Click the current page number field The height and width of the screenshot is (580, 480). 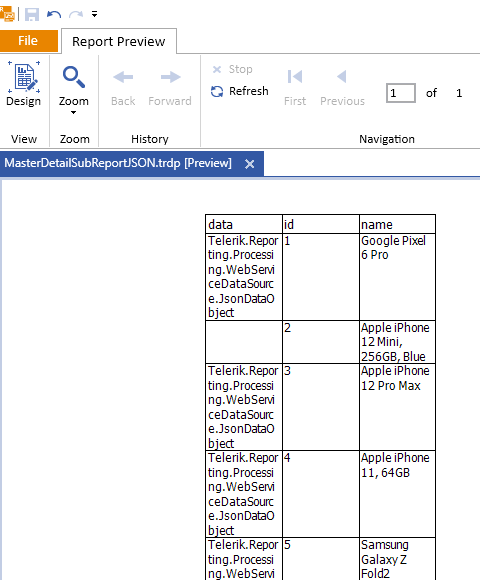pos(401,93)
